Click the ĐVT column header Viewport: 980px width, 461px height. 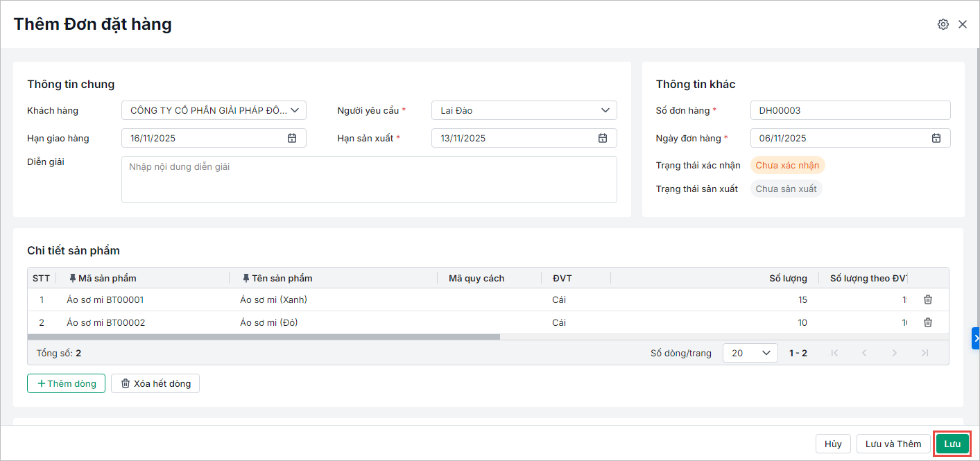562,278
